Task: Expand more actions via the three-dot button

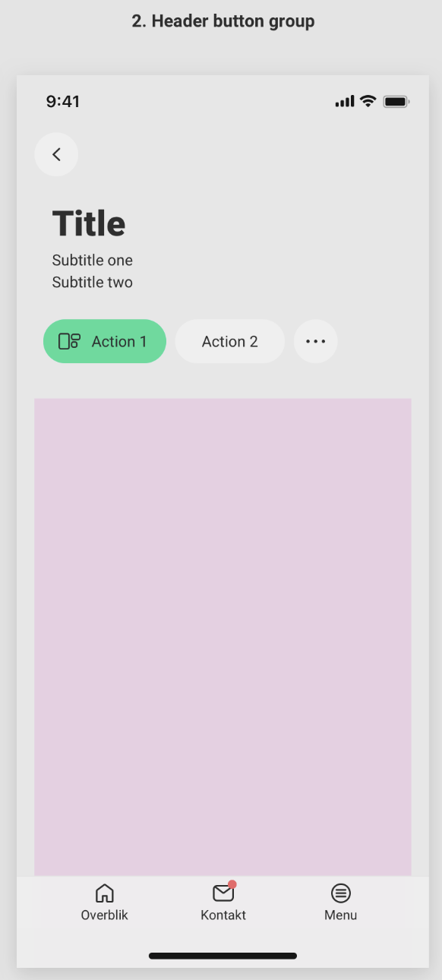Action: 316,341
